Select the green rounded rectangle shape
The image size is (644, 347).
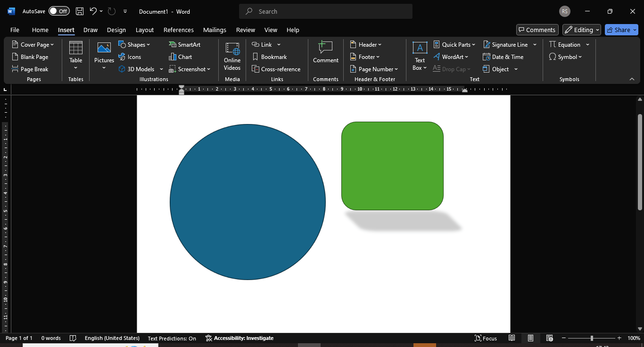[x=392, y=166]
